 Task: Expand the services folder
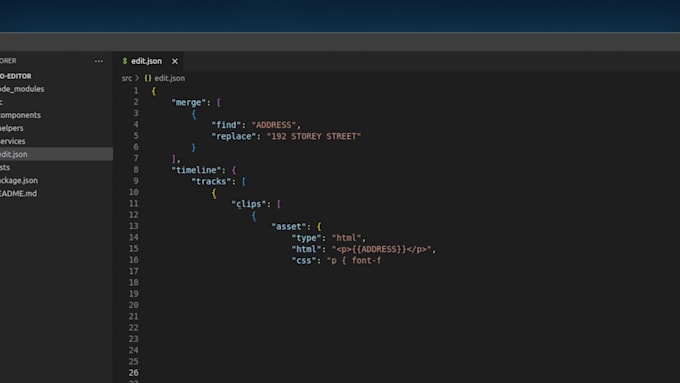click(x=13, y=141)
